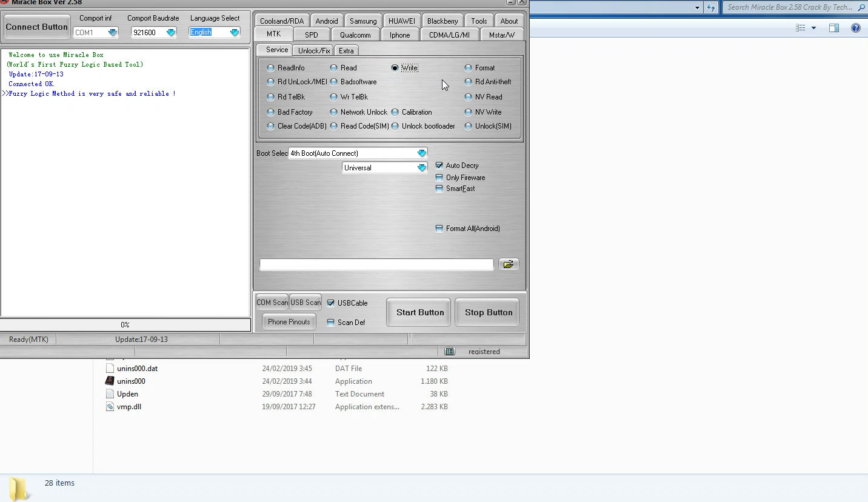
Task: Switch to the Unlock/Fix sub-tab
Action: (314, 51)
